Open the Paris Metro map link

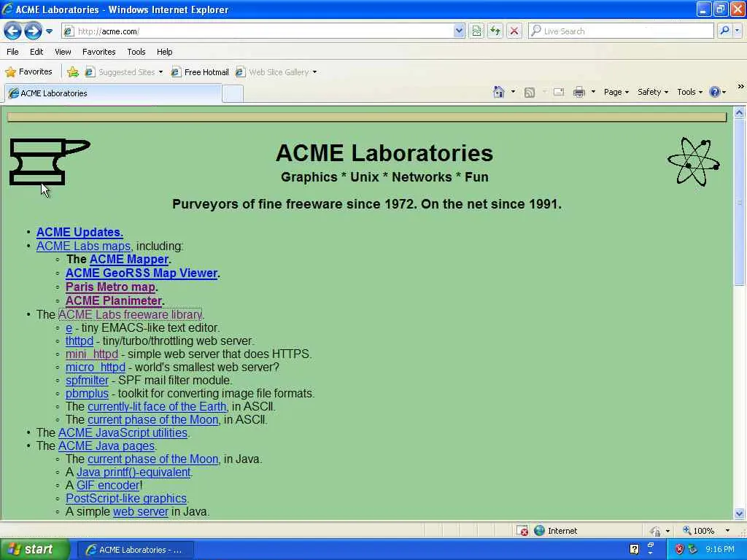click(110, 287)
